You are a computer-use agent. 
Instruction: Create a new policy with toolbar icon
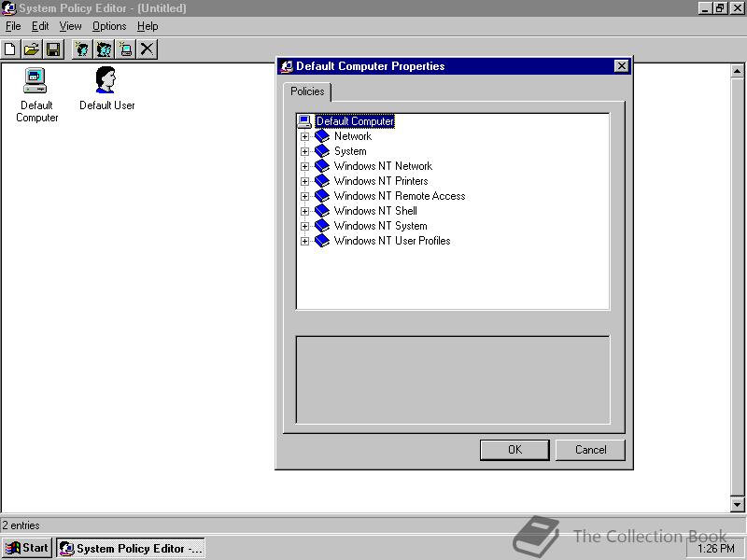[10, 49]
